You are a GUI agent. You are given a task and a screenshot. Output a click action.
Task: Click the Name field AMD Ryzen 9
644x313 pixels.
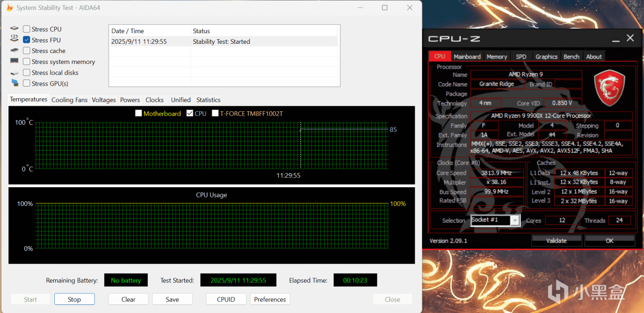[526, 74]
